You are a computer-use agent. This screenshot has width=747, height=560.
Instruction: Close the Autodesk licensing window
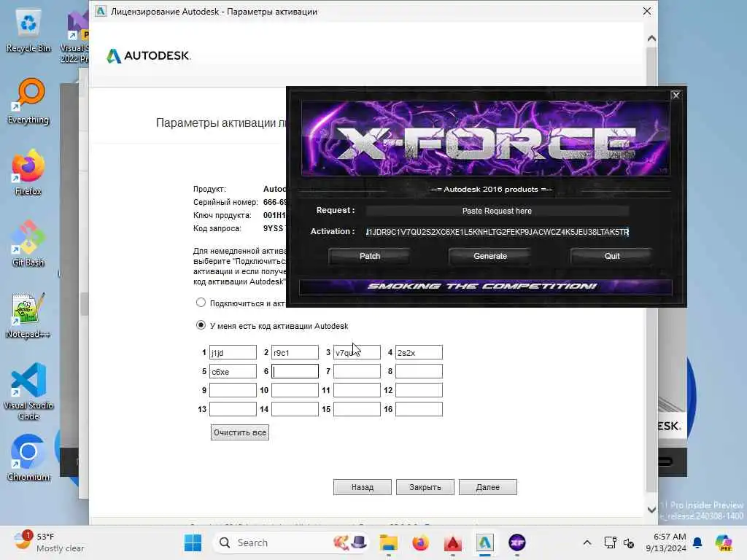pyautogui.click(x=646, y=11)
